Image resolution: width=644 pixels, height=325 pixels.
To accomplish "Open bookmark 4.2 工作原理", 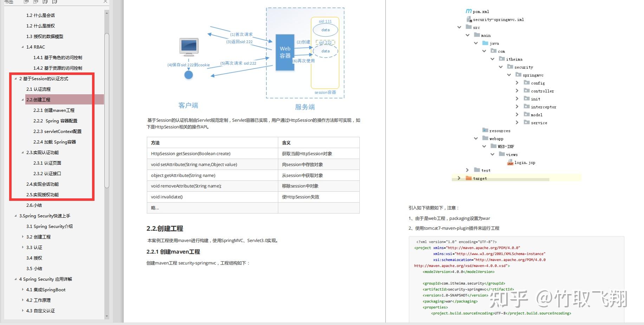I will point(38,300).
